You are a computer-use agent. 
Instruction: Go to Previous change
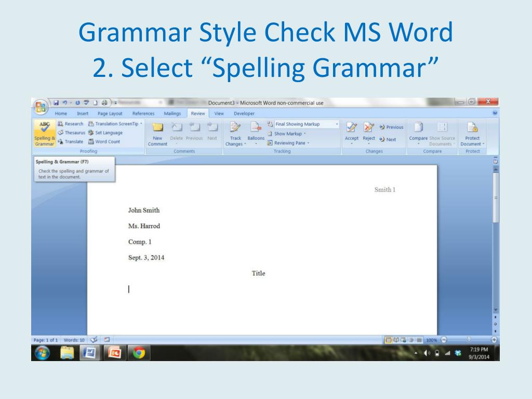point(391,127)
